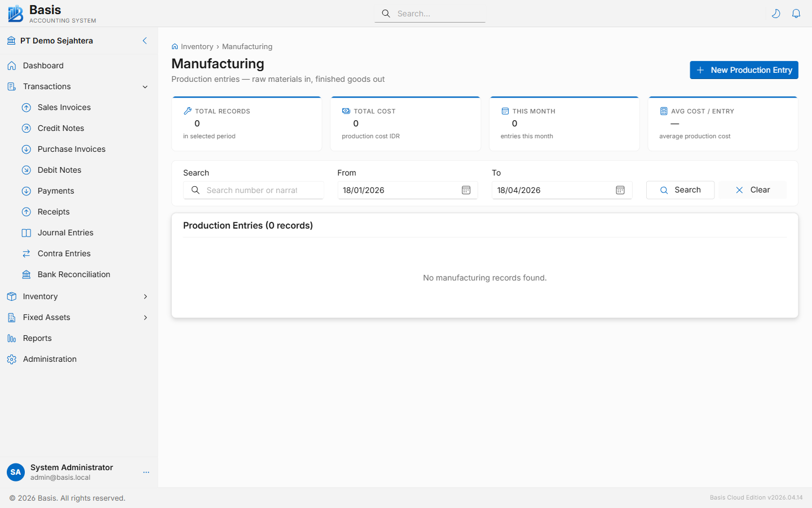Click the New Production Entry button
Image resolution: width=812 pixels, height=508 pixels.
(744, 70)
